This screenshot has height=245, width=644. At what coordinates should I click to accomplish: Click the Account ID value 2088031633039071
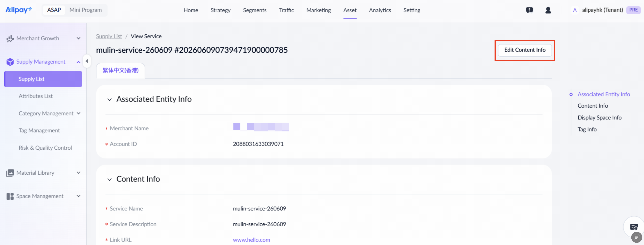tap(258, 144)
